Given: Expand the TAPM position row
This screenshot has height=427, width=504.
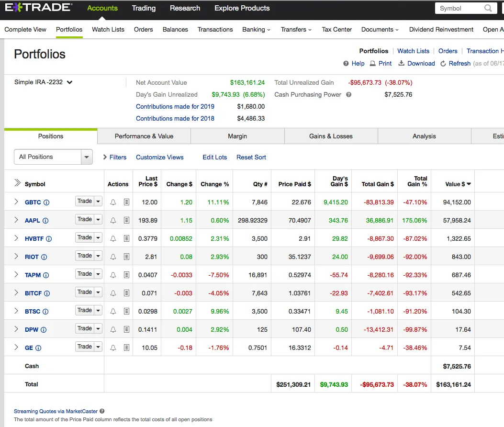Looking at the screenshot, I should 16,274.
